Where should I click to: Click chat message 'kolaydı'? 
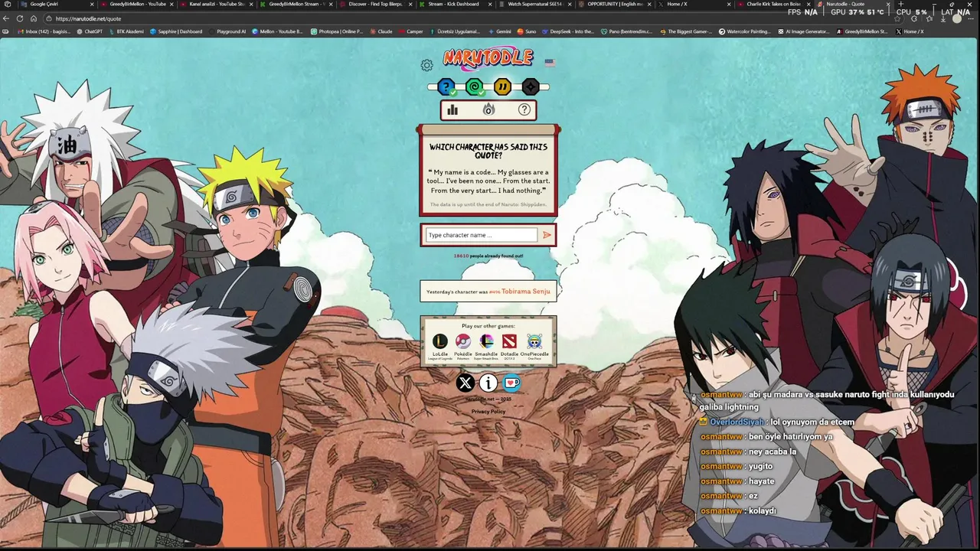click(x=763, y=511)
